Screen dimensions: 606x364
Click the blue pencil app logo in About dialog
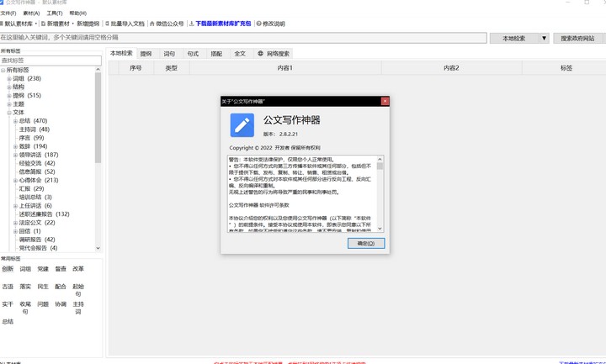(242, 126)
